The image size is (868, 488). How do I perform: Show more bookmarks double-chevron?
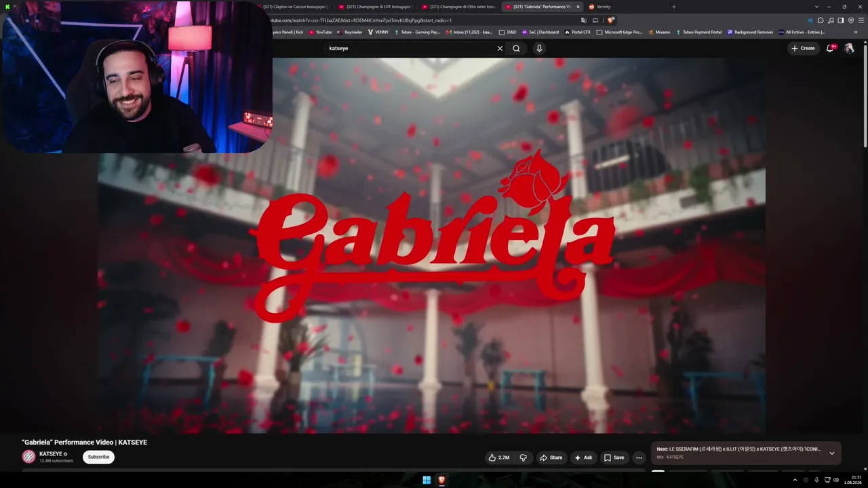click(856, 32)
